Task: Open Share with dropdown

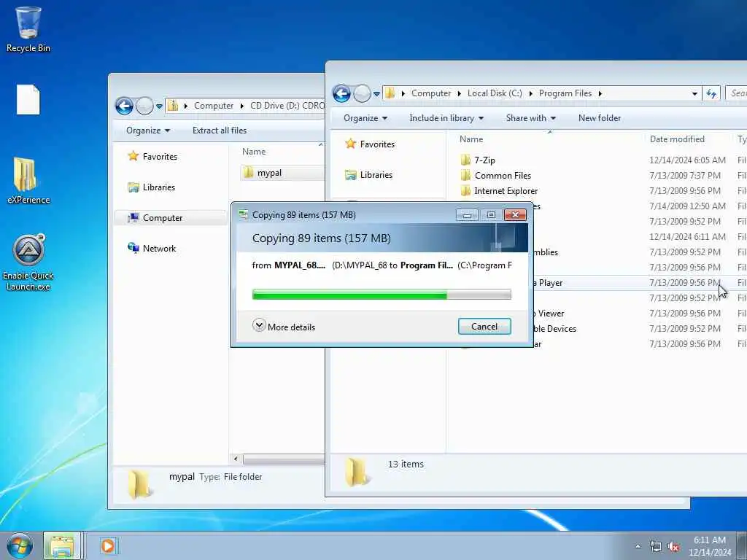Action: coord(531,118)
